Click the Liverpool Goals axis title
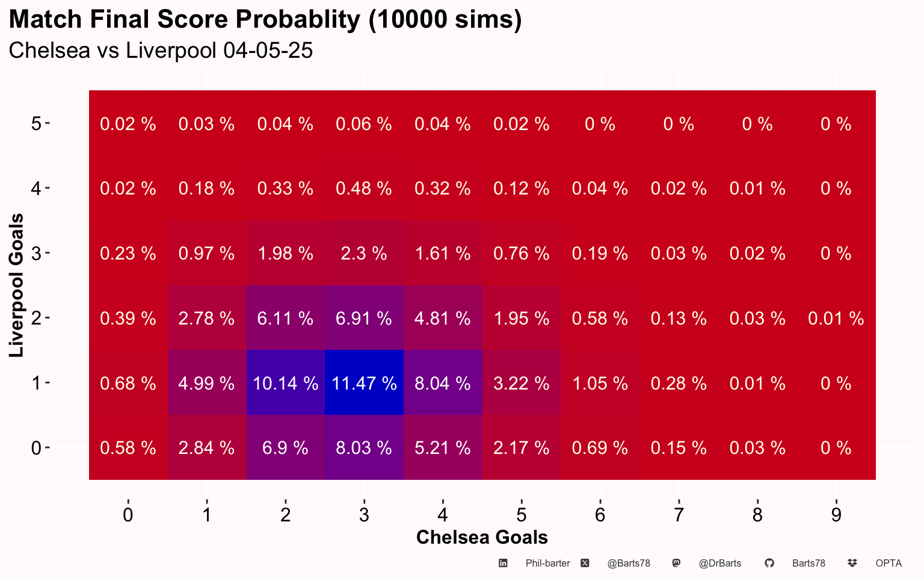 pos(17,285)
